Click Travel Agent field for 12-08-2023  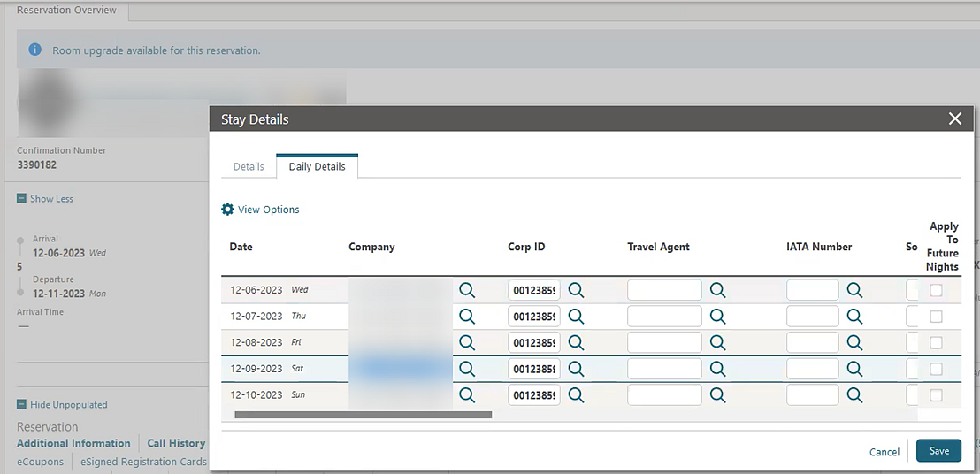tap(664, 343)
